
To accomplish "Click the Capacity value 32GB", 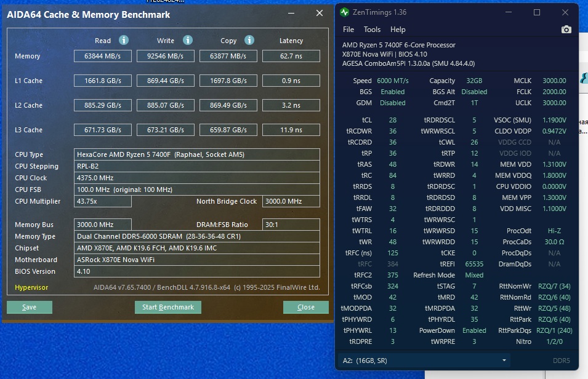I will (x=474, y=81).
